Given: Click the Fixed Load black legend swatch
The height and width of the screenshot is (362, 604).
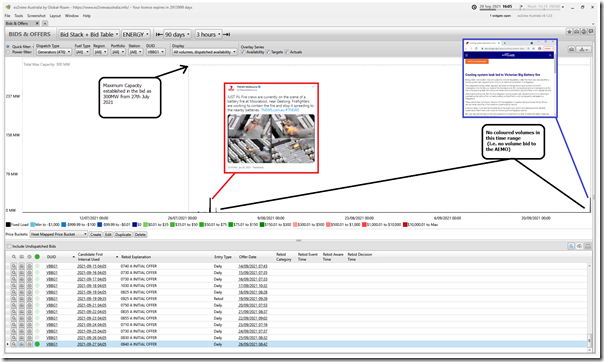Looking at the screenshot, I should pos(8,225).
